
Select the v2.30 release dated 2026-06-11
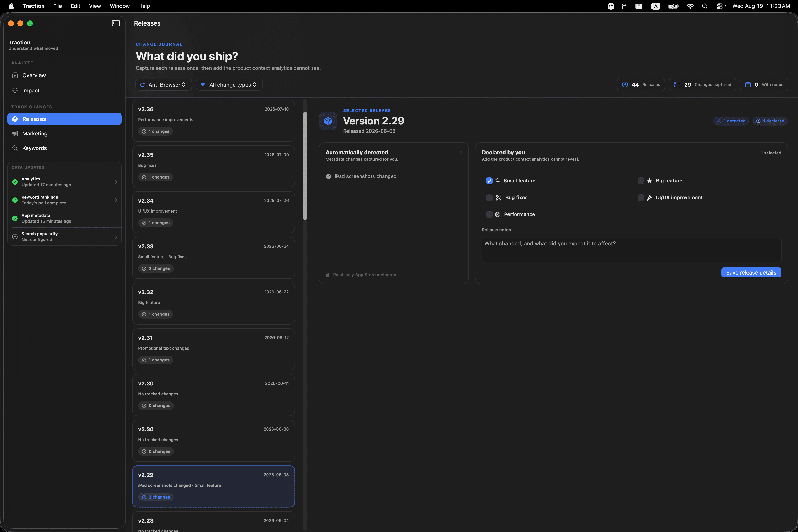(213, 395)
